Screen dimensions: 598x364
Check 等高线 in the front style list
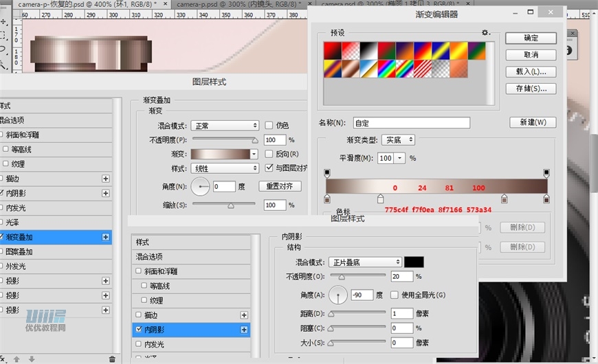tap(144, 286)
